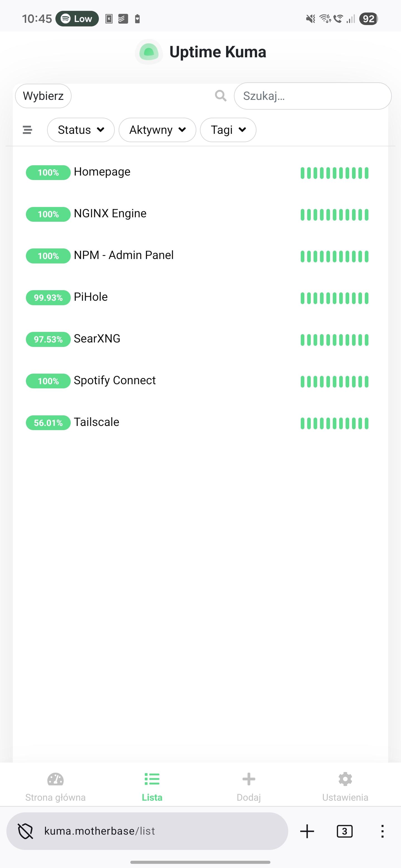Screen dimensions: 401x868
Task: Click the search magnifier icon
Action: [221, 96]
